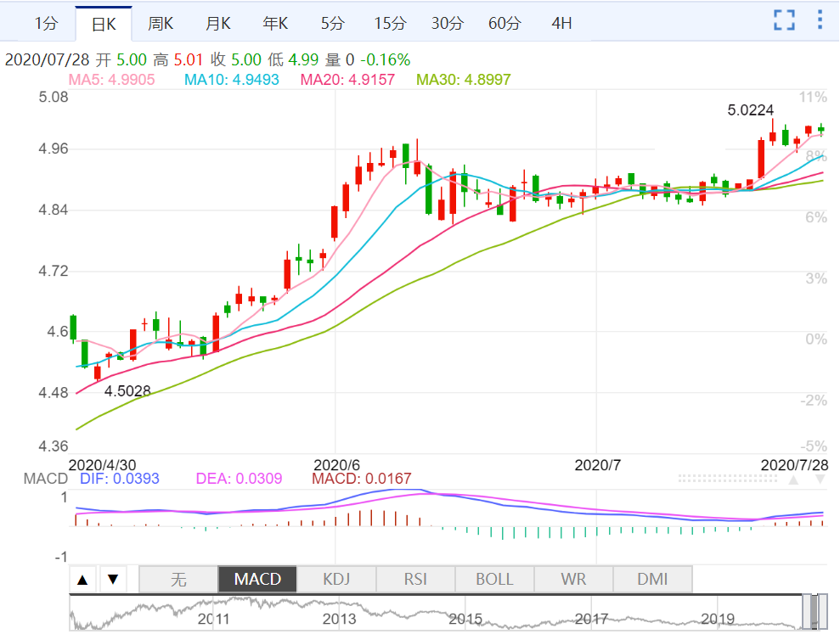Viewport: 840px width, 634px height.
Task: Select the 无 indicator option
Action: click(178, 580)
